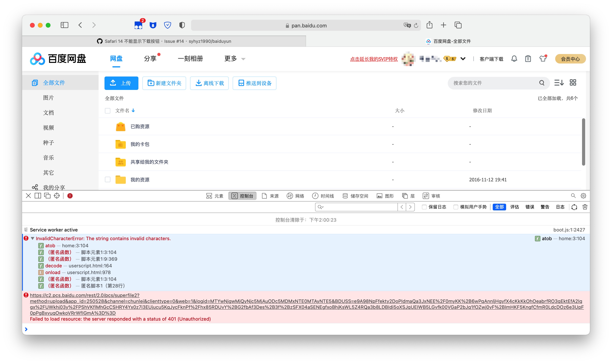Click the 文件名 sort arrow

[x=133, y=111]
